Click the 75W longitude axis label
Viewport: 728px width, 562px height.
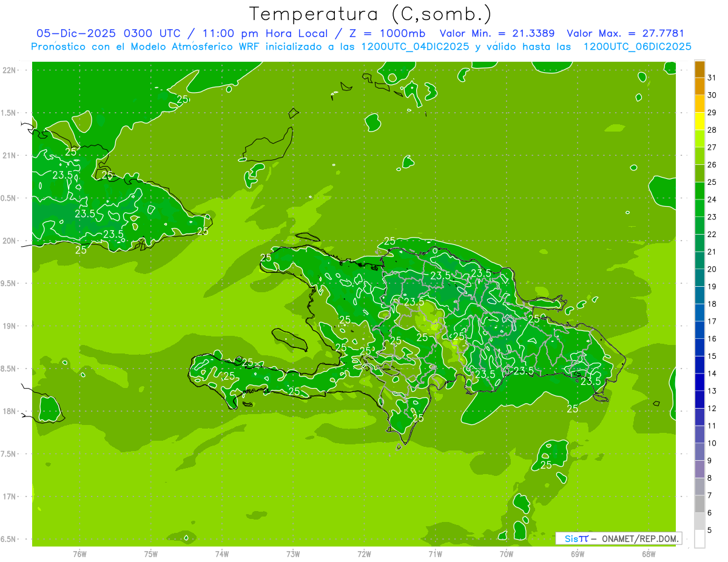pos(151,554)
